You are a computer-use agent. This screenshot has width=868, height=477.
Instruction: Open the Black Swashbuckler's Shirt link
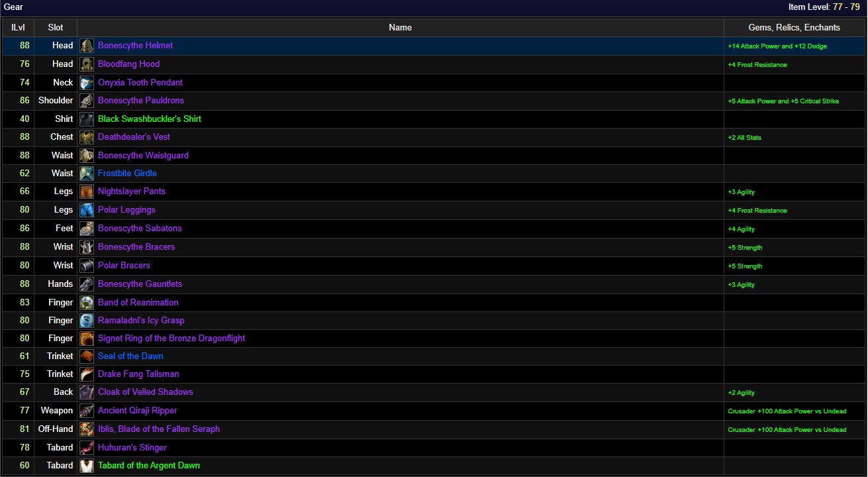coord(149,119)
